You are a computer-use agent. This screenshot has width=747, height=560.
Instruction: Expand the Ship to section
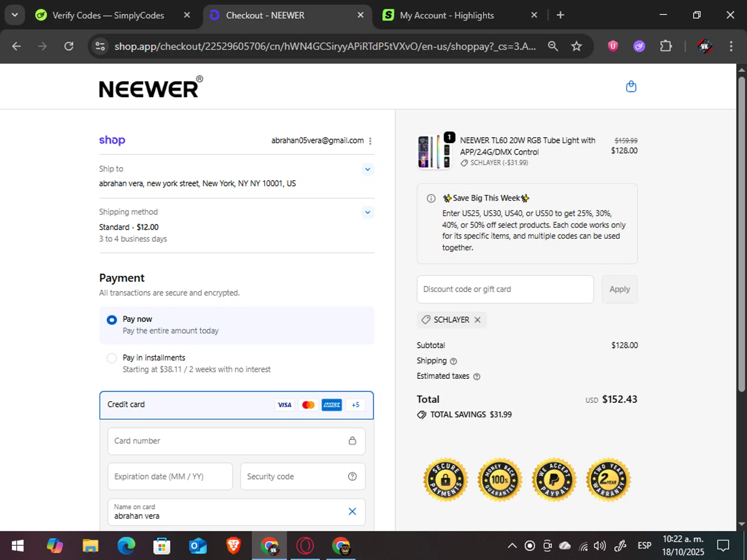[x=368, y=169]
